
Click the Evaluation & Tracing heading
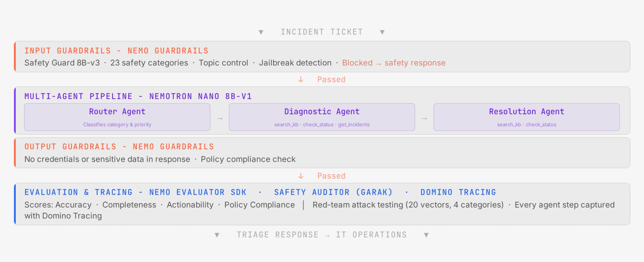tap(135, 192)
